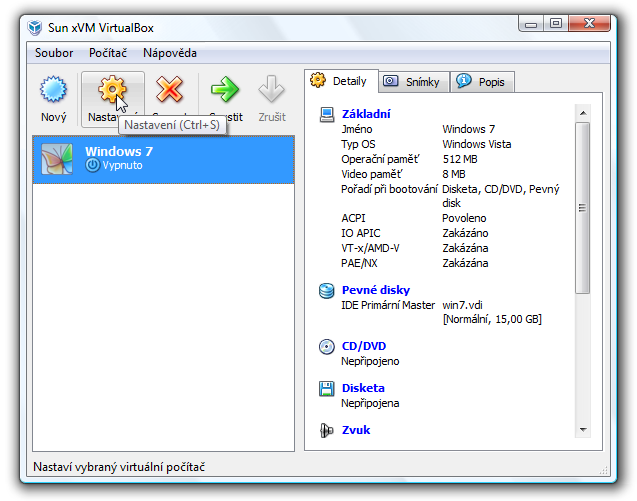Open the CD/DVD section link
Screen dimensions: 637x501
364,346
